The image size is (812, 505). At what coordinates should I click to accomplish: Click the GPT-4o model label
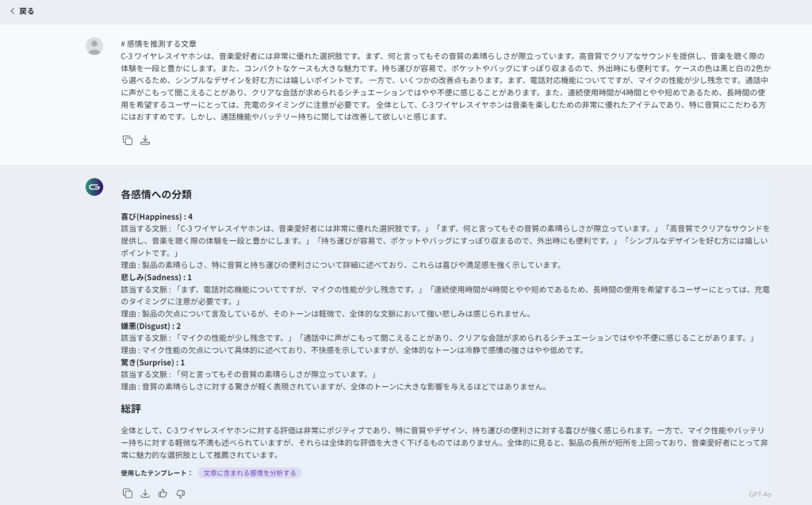click(x=759, y=494)
